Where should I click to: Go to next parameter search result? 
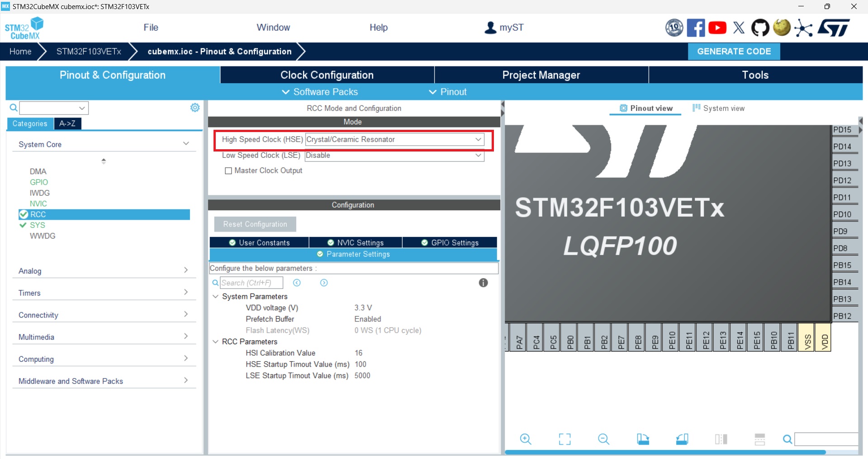324,283
